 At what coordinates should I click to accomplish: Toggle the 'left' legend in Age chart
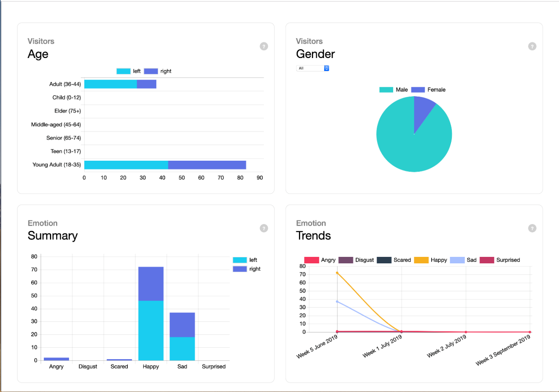[x=128, y=71]
